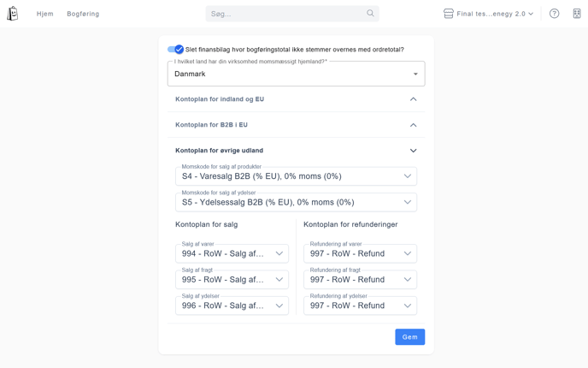Click the search magnifier icon
Screen dimensions: 588x368
pos(370,14)
